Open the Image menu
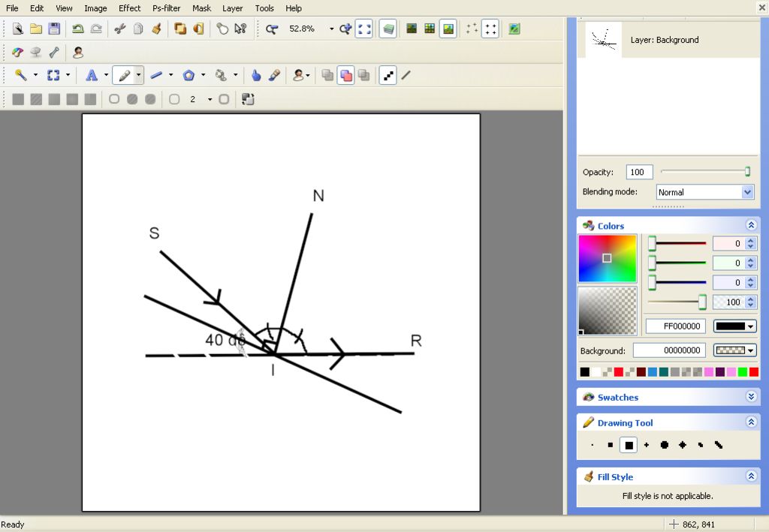Image resolution: width=769 pixels, height=532 pixels. 95,8
